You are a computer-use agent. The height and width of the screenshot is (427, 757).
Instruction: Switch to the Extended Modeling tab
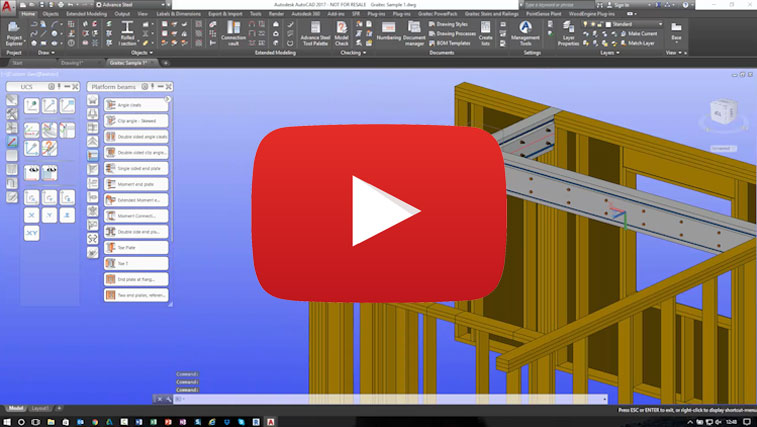(86, 14)
